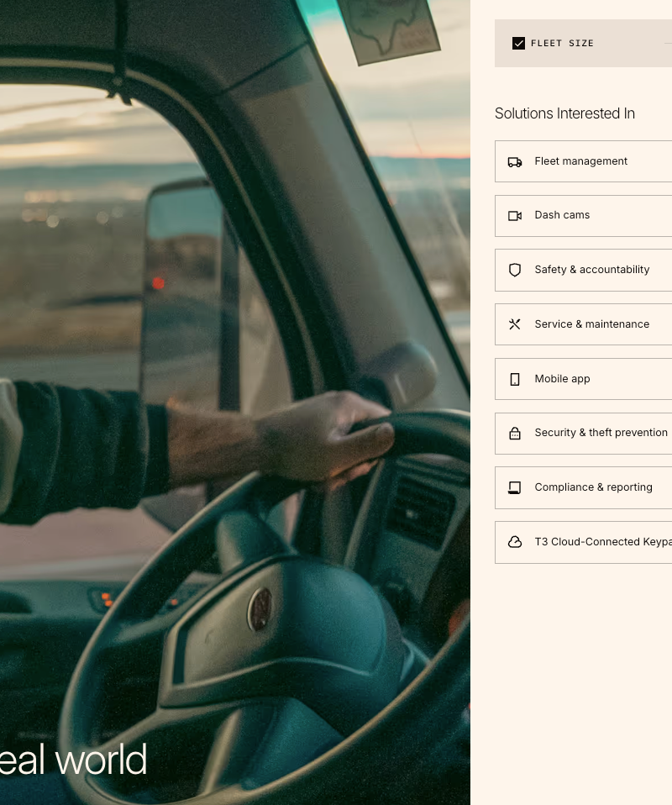Click the truck driver hero photo

tap(235, 402)
